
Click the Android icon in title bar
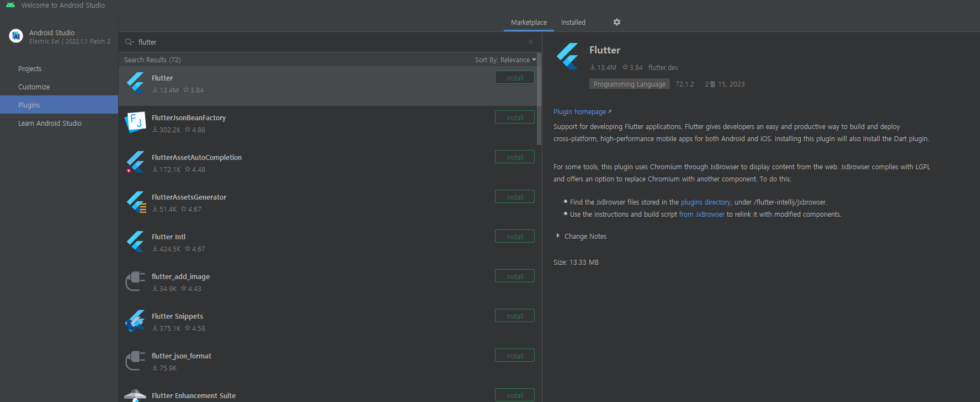10,5
